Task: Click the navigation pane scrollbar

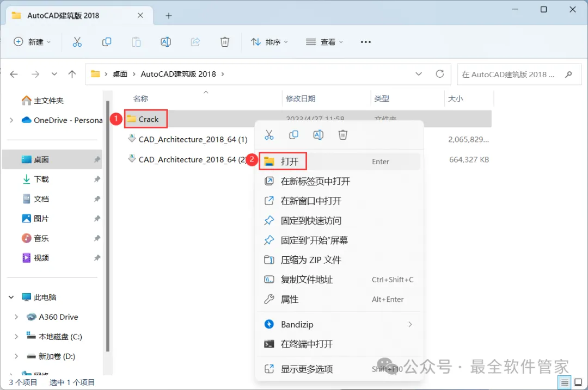Action: 108,226
